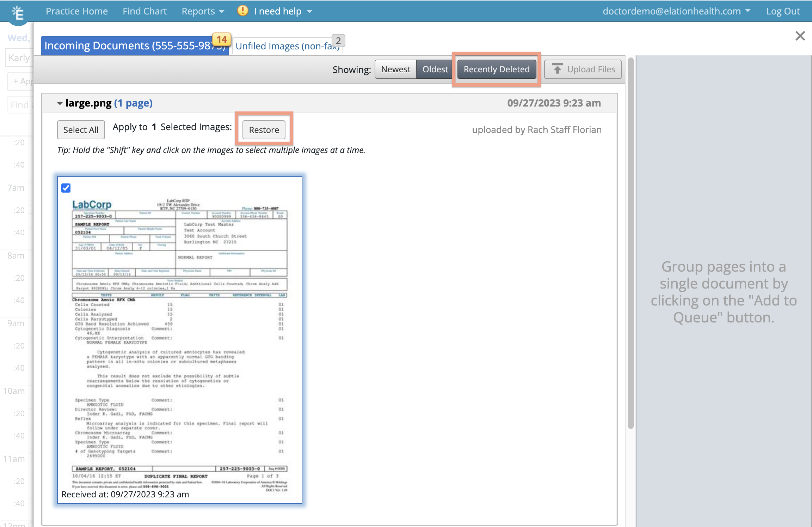Click the Upload Files button
This screenshot has height=527, width=812.
(583, 69)
